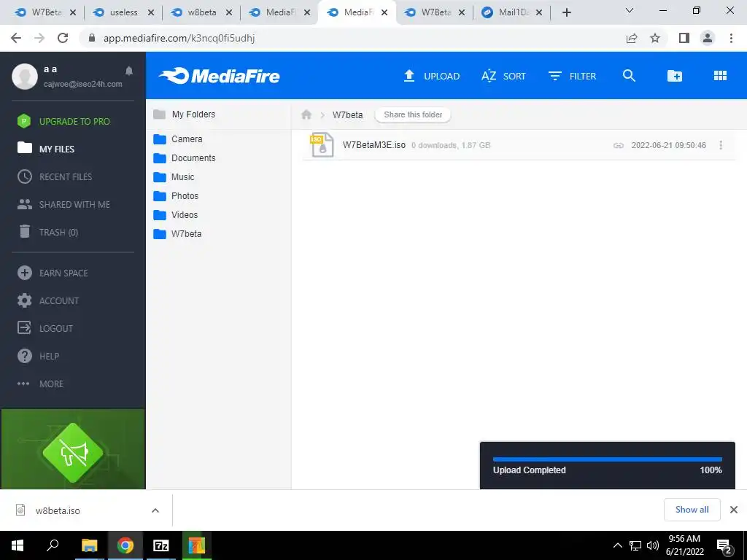The width and height of the screenshot is (747, 560).
Task: Switch to the useless tab
Action: (x=123, y=12)
